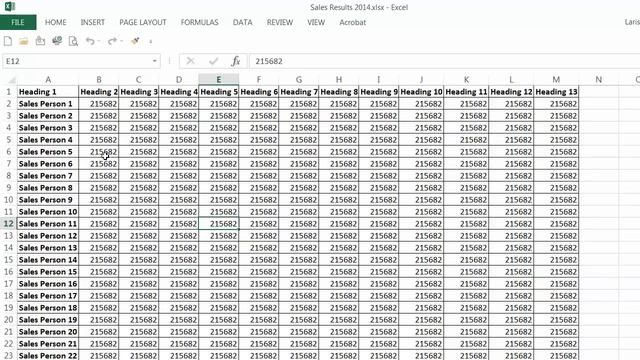Open the DATA tab
The image size is (640, 360).
click(x=242, y=22)
